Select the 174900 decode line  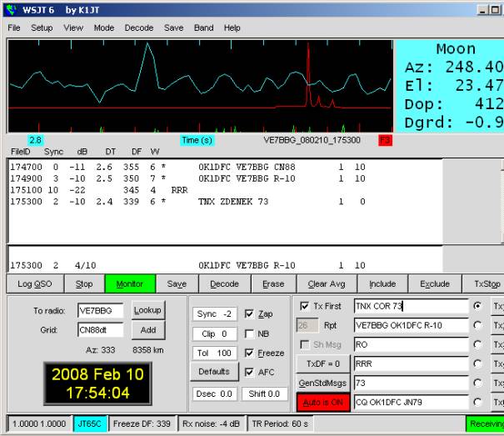(187, 178)
